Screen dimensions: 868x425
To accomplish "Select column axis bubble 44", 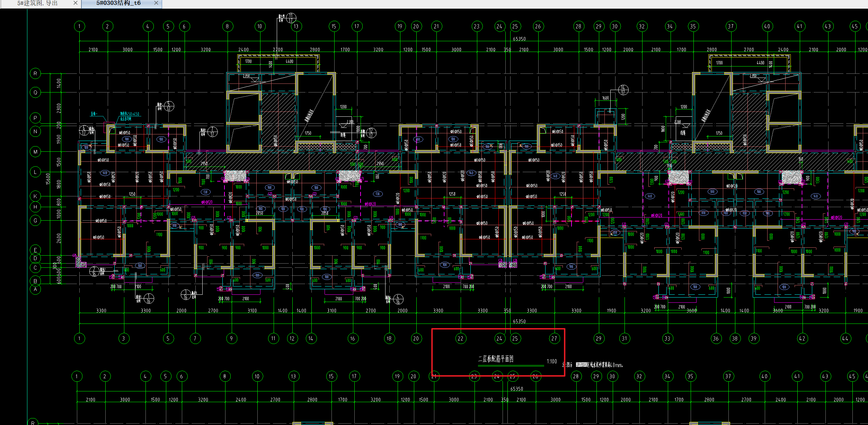I will 845,338.
